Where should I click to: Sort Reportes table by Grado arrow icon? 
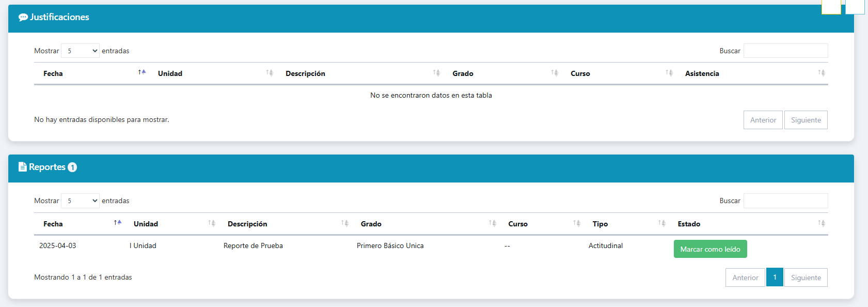pos(493,223)
